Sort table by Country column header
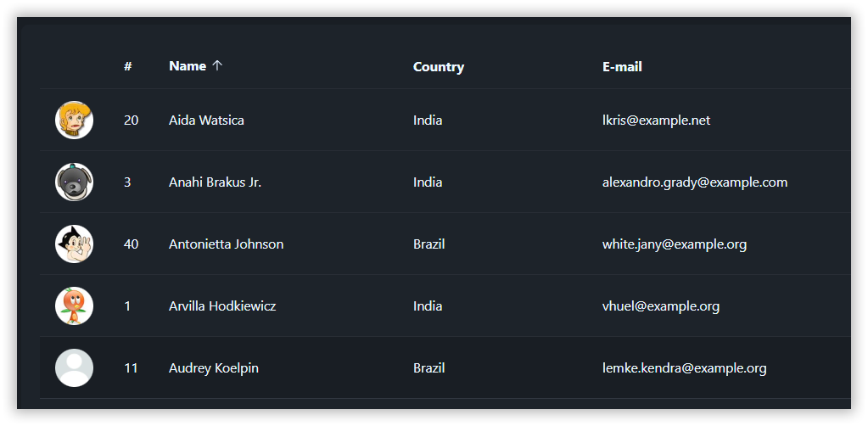 pos(438,67)
